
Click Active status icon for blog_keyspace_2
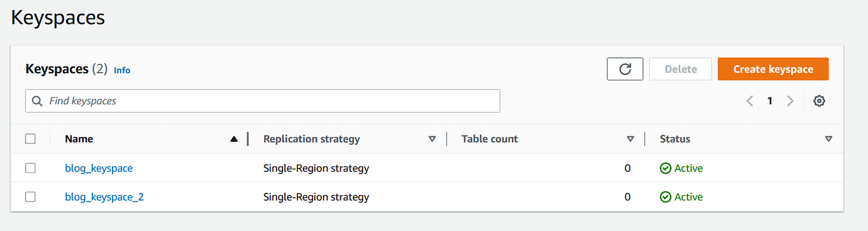pyautogui.click(x=666, y=197)
